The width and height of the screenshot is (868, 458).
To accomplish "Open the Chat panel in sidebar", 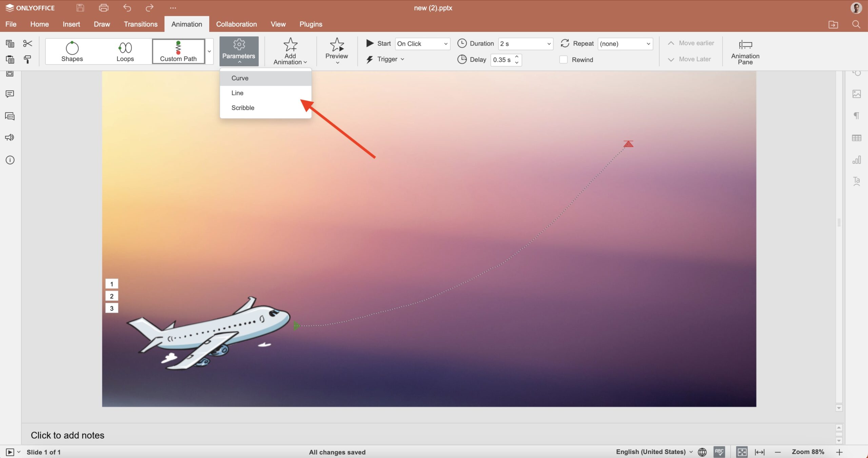I will (x=10, y=116).
